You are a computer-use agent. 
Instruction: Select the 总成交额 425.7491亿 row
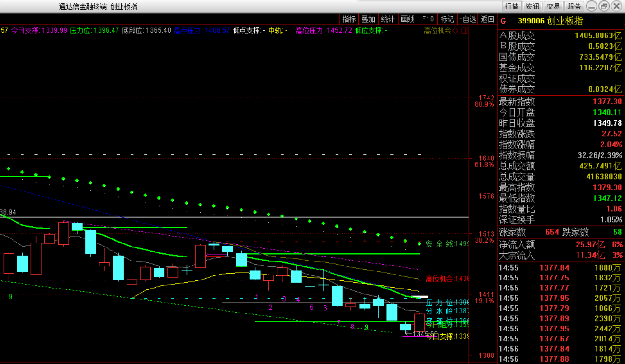pyautogui.click(x=560, y=166)
